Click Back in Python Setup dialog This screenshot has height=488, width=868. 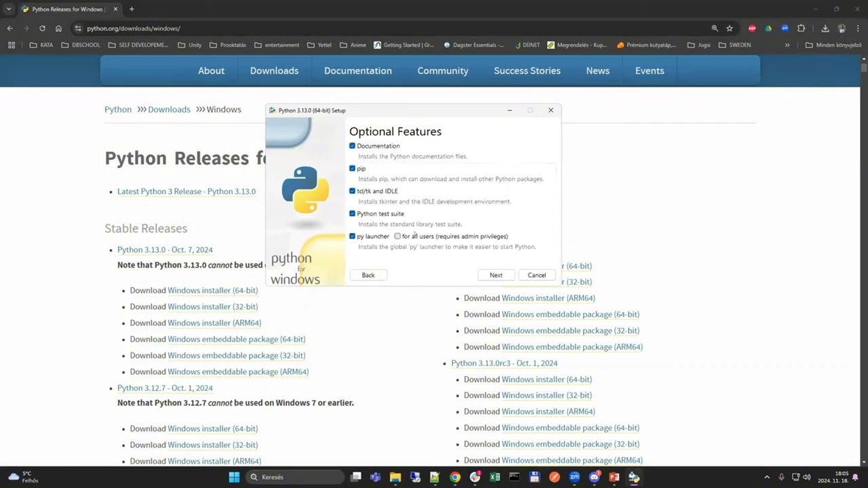[x=368, y=275]
